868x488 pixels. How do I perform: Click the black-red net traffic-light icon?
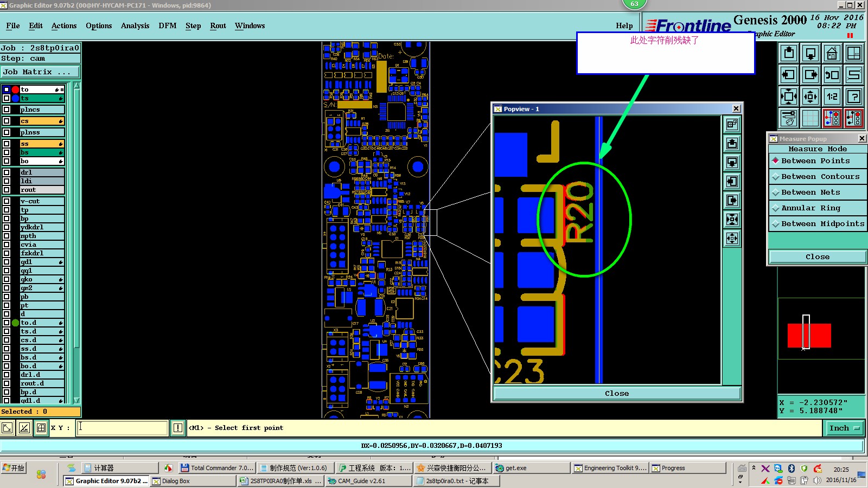pyautogui.click(x=854, y=118)
